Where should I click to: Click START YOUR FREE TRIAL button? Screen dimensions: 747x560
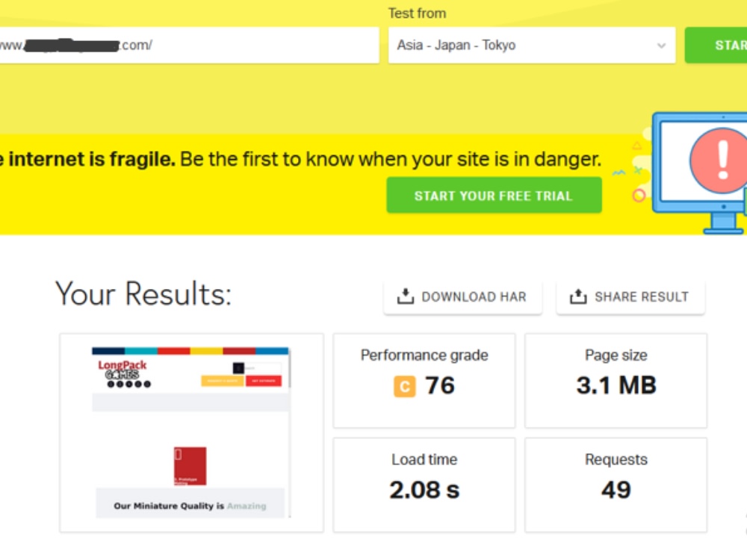click(494, 196)
